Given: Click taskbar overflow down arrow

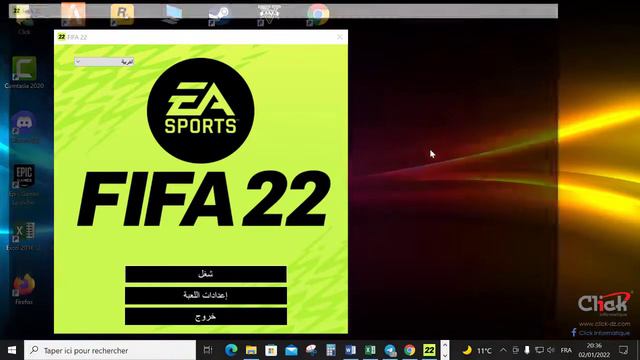Looking at the screenshot, I should click(445, 355).
